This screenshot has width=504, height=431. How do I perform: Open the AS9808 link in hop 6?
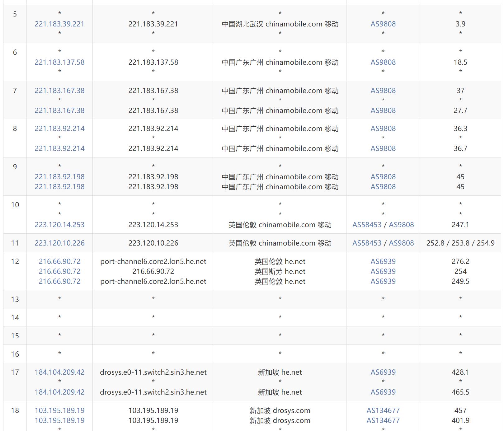(x=383, y=62)
